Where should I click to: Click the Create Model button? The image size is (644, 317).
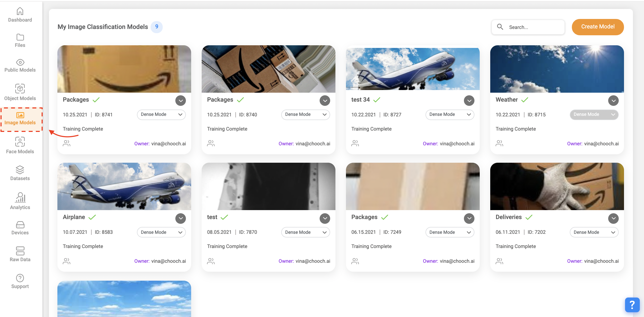click(x=597, y=27)
